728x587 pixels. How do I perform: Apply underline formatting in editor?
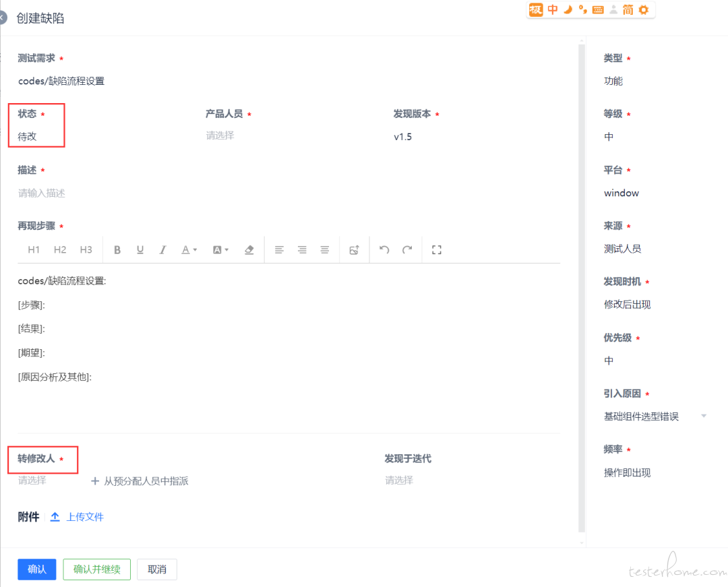click(140, 250)
